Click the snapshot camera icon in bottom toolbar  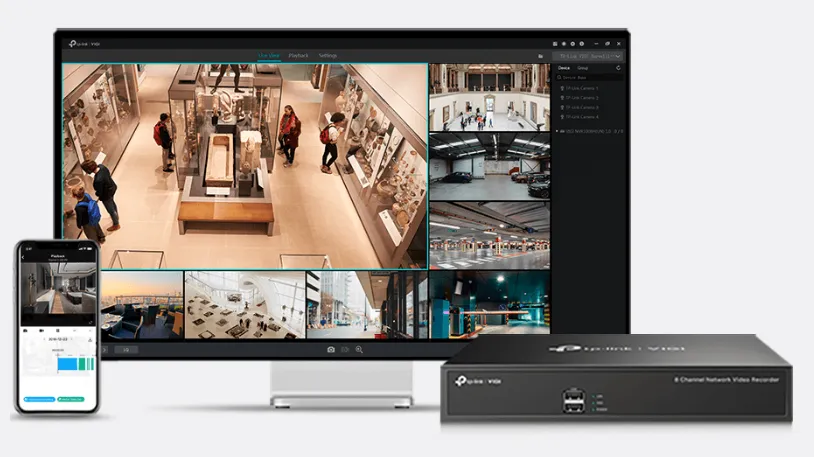[331, 349]
